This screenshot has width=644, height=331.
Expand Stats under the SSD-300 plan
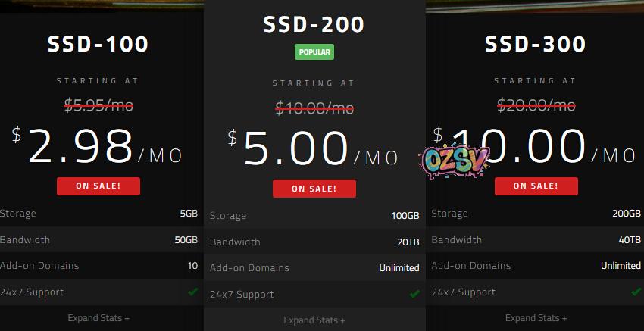point(536,318)
